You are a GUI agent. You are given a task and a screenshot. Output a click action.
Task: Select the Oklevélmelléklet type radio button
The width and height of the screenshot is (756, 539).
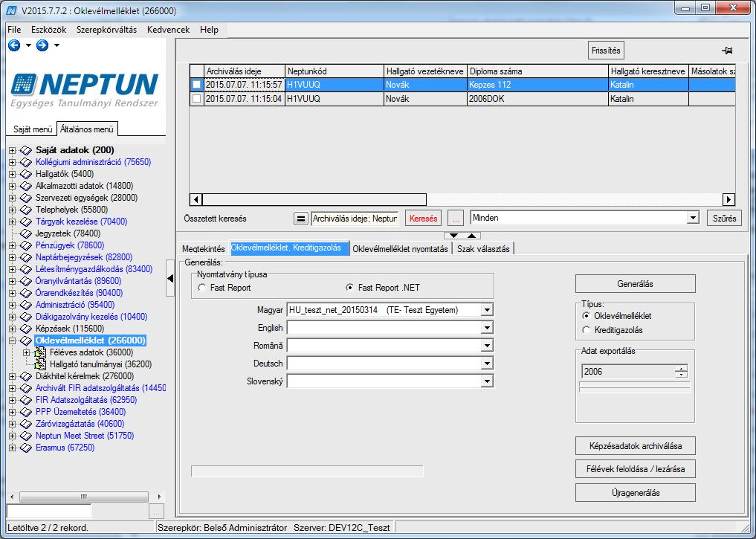tap(587, 316)
